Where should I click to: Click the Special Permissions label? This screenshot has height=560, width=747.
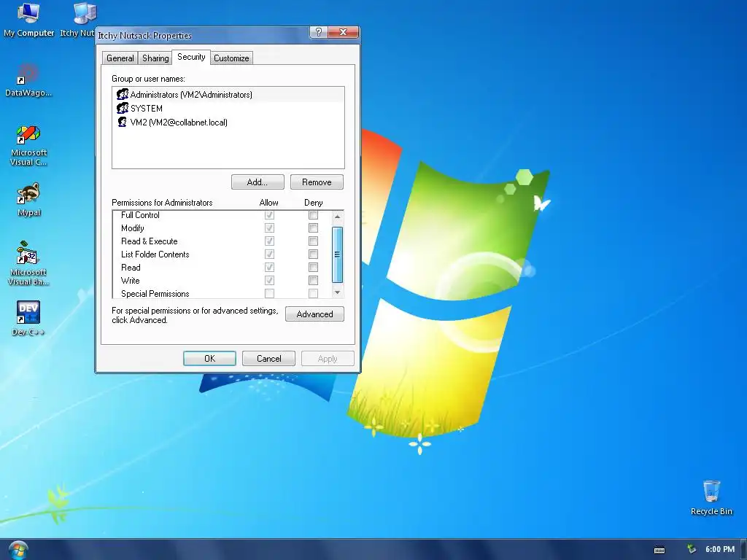155,294
